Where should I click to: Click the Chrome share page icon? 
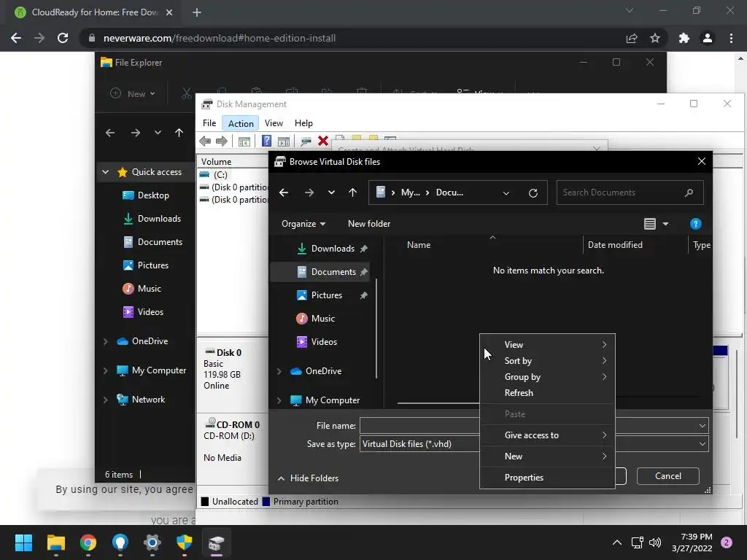pos(632,38)
